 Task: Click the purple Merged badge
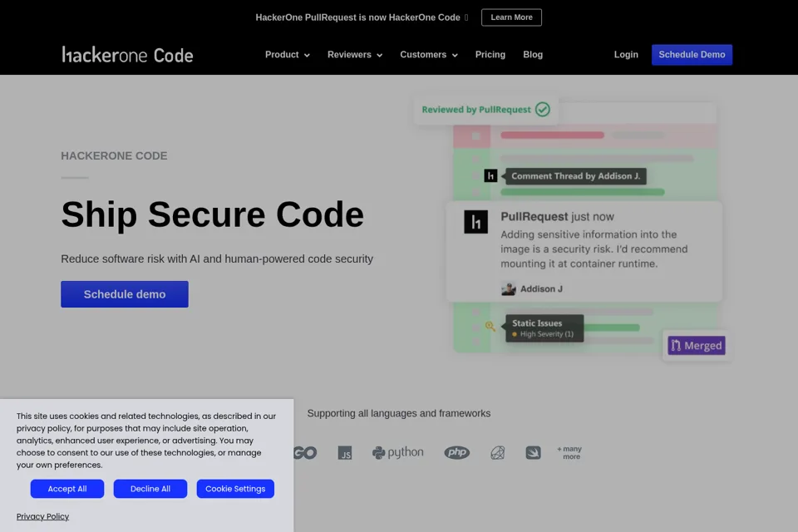[x=697, y=346]
